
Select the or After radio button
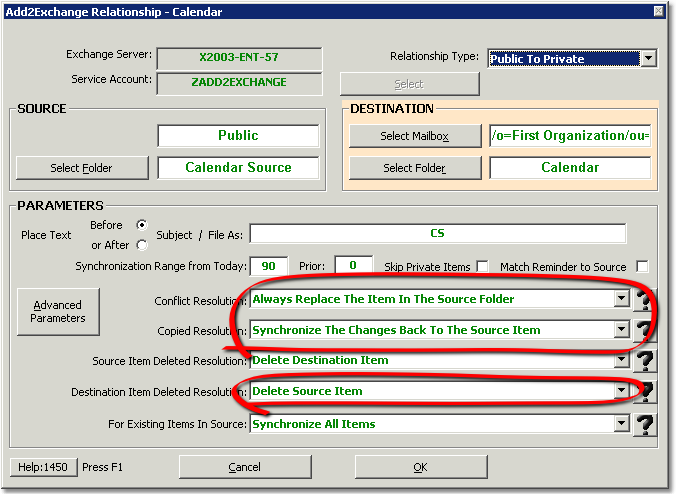(x=141, y=245)
